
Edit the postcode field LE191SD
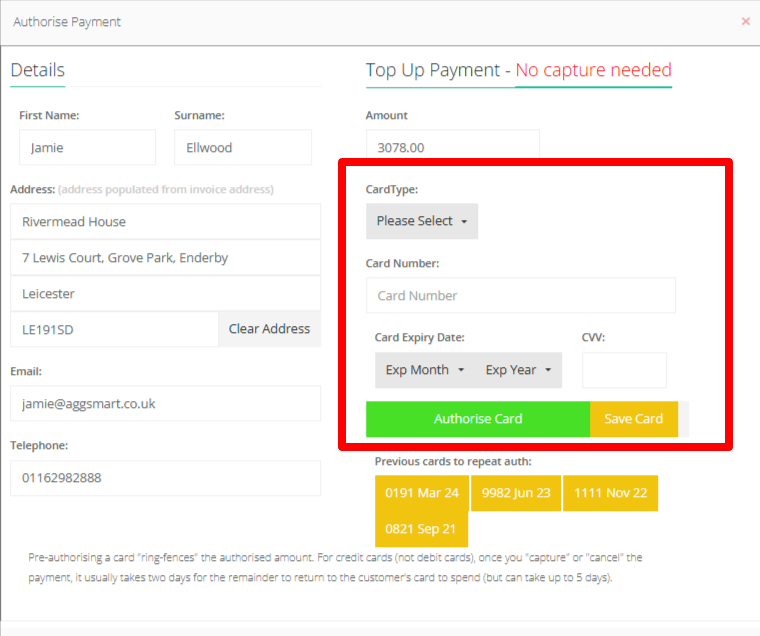pyautogui.click(x=114, y=330)
